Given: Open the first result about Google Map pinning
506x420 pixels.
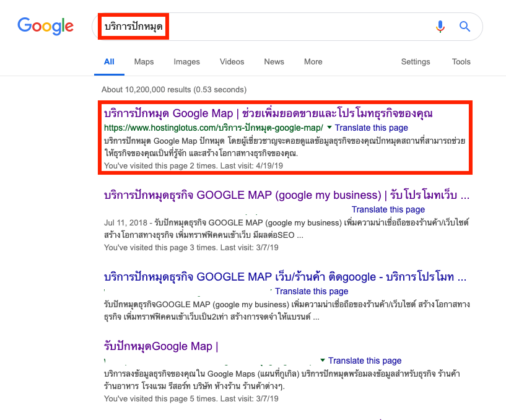Looking at the screenshot, I should pos(268,114).
